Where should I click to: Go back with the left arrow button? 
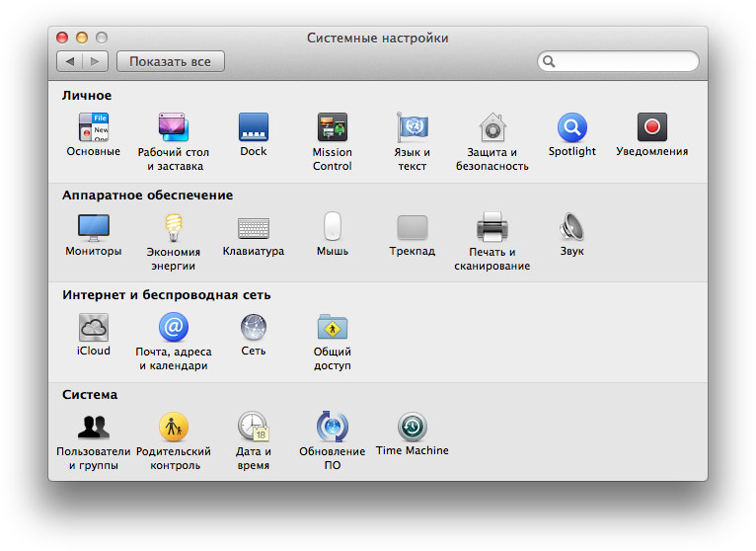click(x=70, y=61)
